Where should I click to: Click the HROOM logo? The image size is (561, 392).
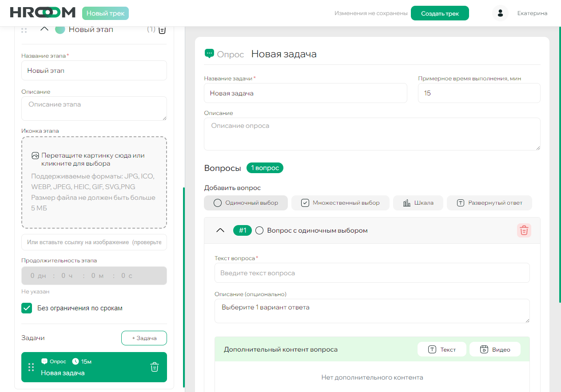[x=42, y=13]
